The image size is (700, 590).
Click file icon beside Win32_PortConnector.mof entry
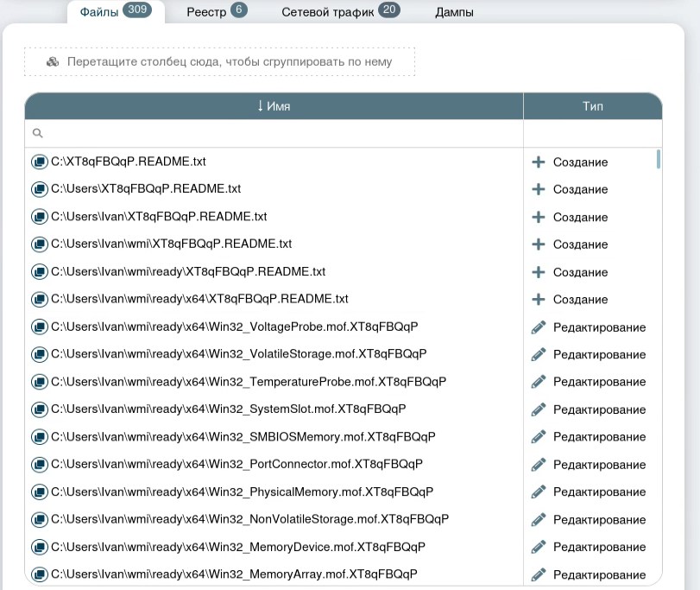coord(39,464)
